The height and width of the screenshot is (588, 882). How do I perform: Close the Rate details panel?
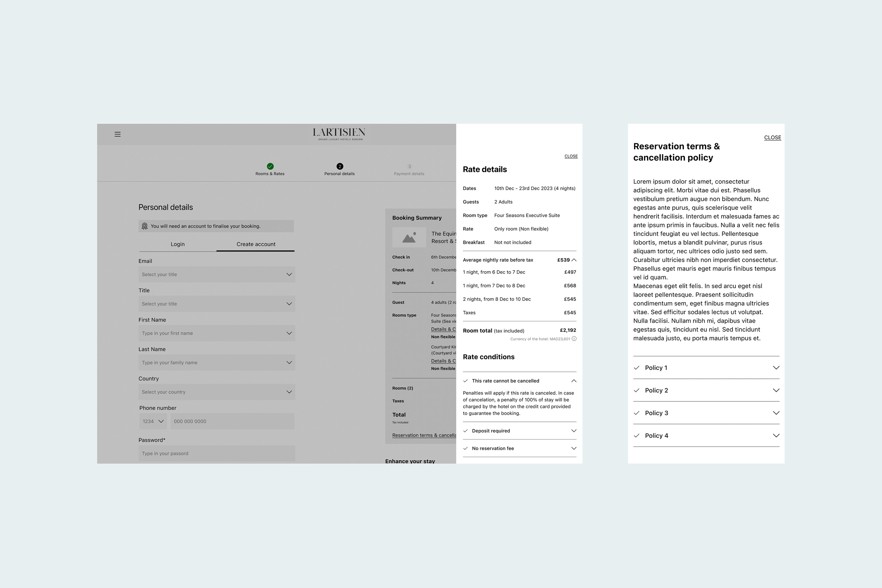pos(571,156)
